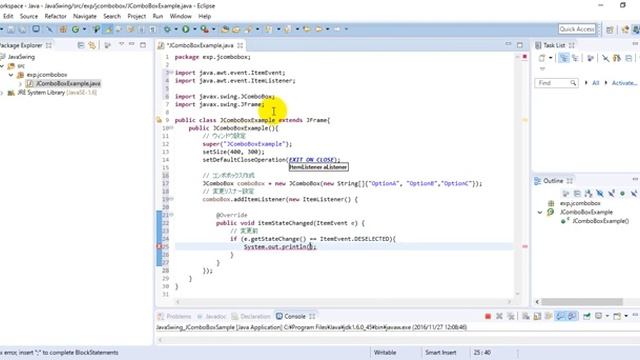Open the New Task dropdown arrow
The width and height of the screenshot is (640, 360).
click(551, 58)
